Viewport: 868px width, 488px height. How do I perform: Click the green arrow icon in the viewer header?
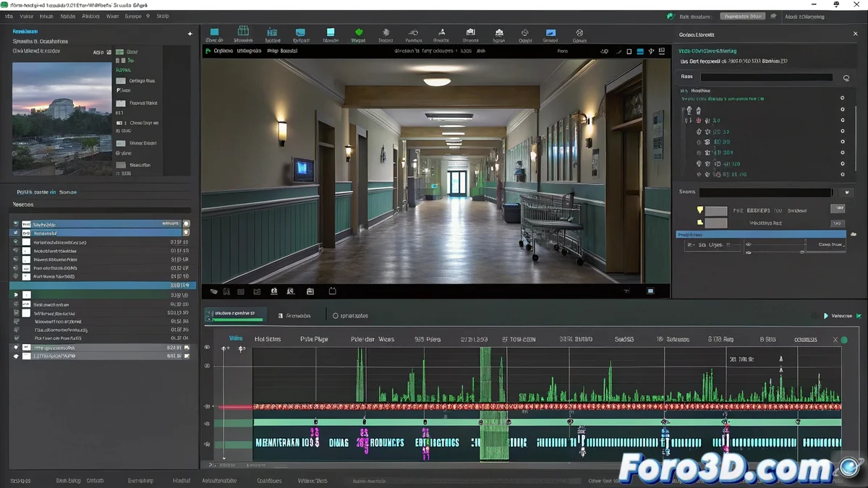208,51
